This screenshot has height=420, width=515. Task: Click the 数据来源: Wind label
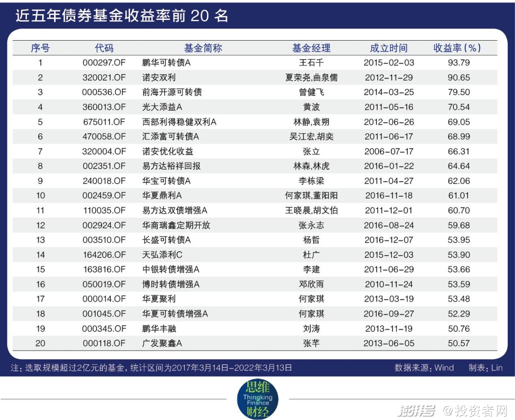click(x=424, y=368)
